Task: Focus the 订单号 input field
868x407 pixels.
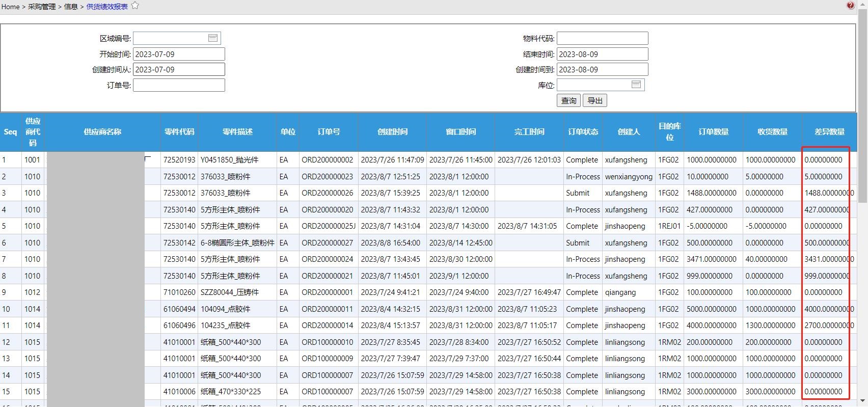Action: (179, 85)
